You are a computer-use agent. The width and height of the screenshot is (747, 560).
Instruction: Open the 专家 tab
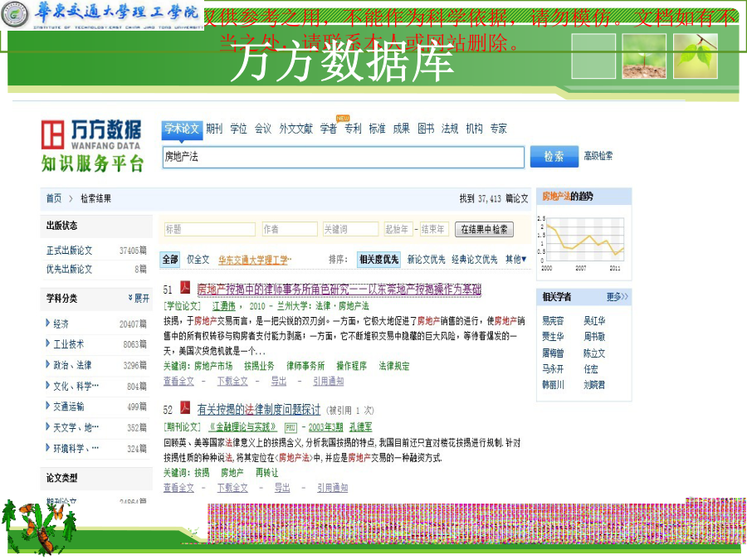[498, 129]
